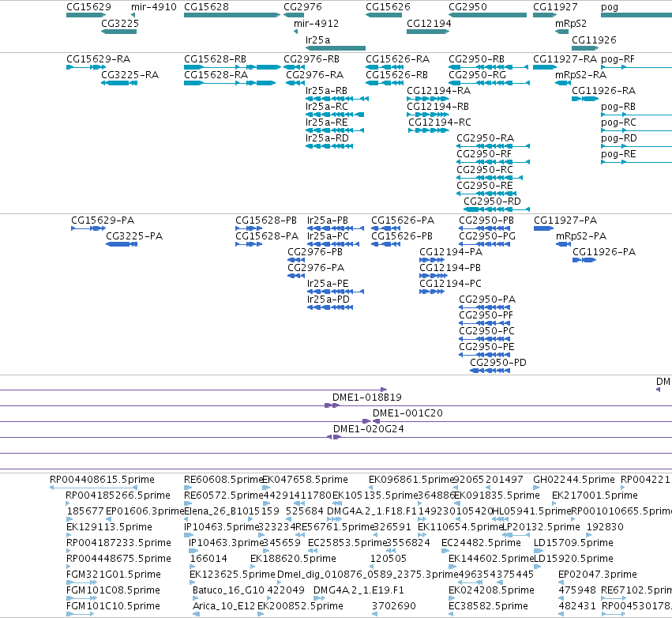Open protein CG15628-PB
672x618 pixels.
coord(266,220)
